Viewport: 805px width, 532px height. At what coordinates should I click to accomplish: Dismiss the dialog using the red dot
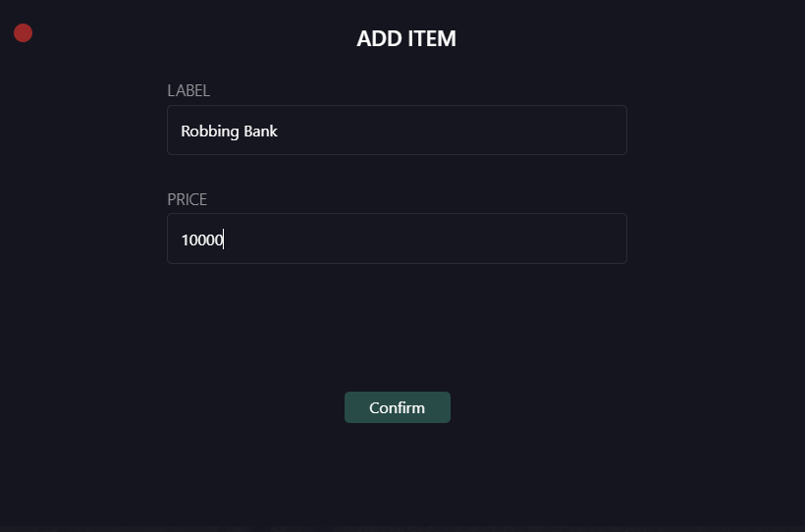click(23, 33)
